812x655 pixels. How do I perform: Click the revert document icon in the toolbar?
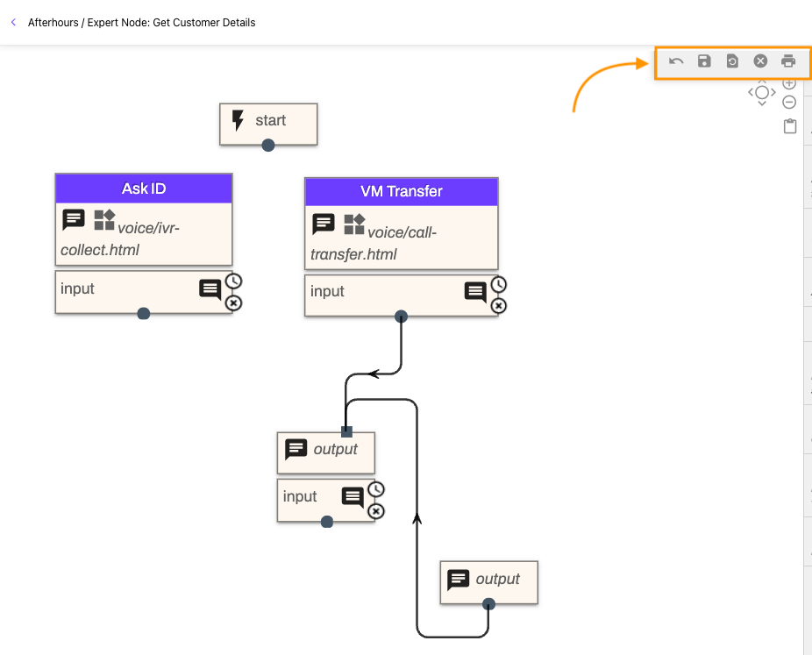tap(732, 61)
